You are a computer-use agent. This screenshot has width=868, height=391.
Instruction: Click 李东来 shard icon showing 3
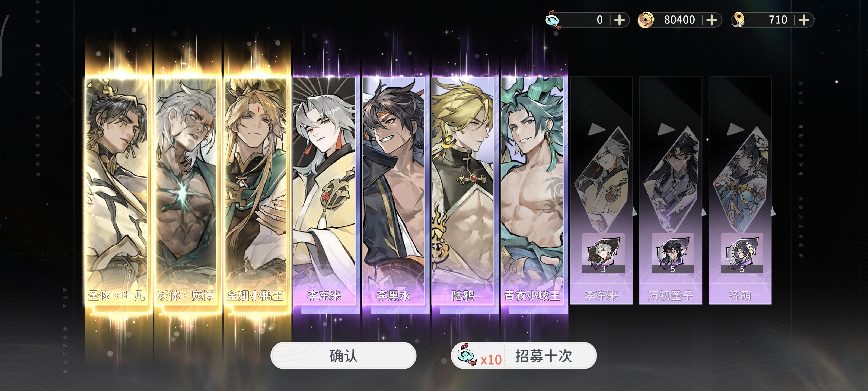coord(603,254)
